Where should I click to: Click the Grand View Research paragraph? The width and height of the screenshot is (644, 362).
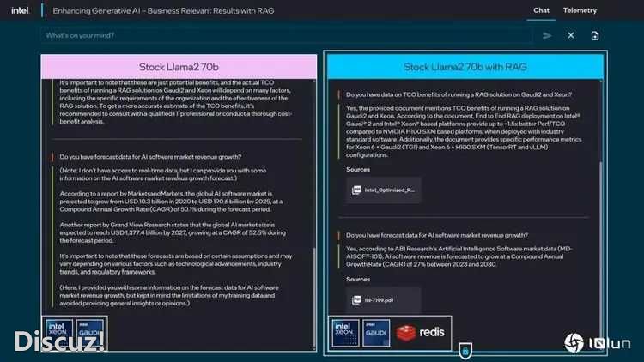pos(173,232)
